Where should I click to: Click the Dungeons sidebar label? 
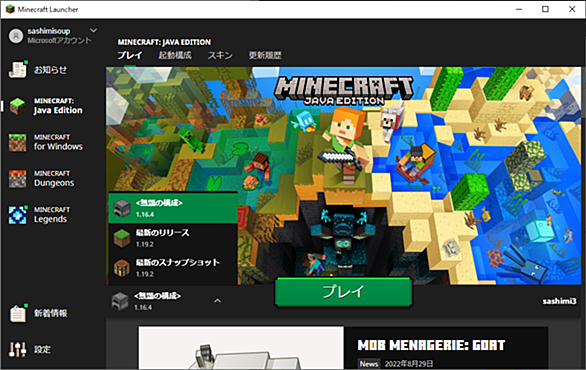[54, 179]
